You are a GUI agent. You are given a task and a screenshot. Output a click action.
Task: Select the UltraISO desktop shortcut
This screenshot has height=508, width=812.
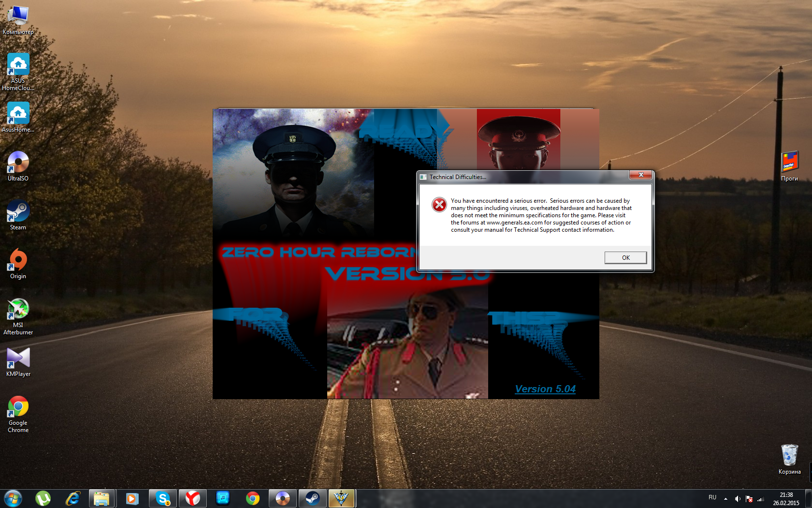pyautogui.click(x=18, y=166)
